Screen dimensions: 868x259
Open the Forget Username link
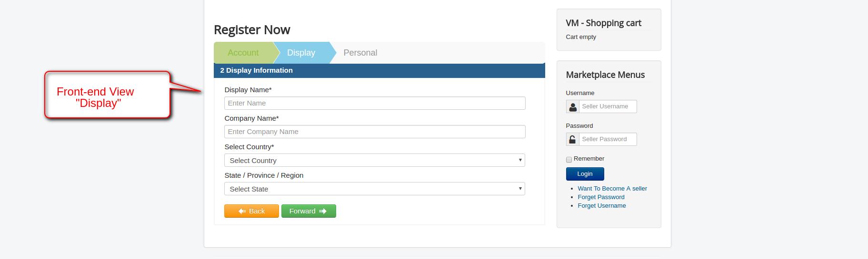601,206
